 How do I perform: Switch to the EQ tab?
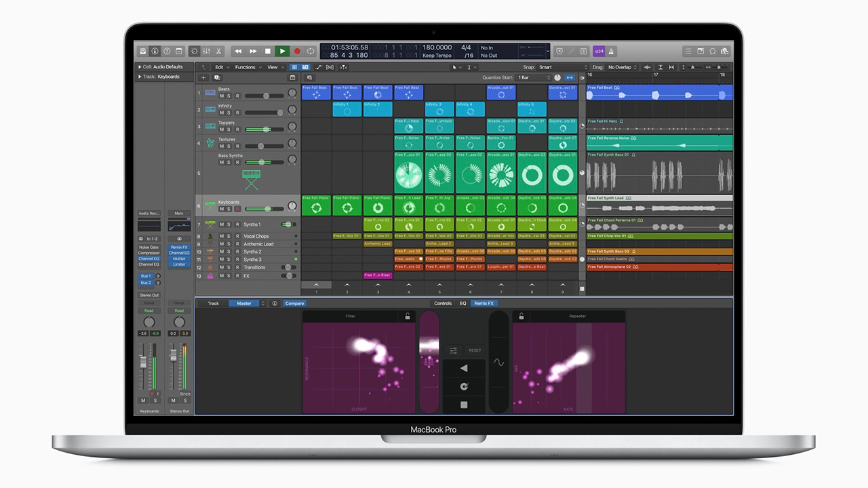[463, 303]
